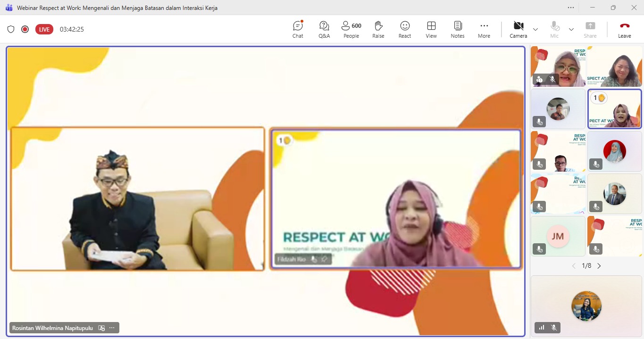
Task: Click the shield security icon
Action: (11, 29)
